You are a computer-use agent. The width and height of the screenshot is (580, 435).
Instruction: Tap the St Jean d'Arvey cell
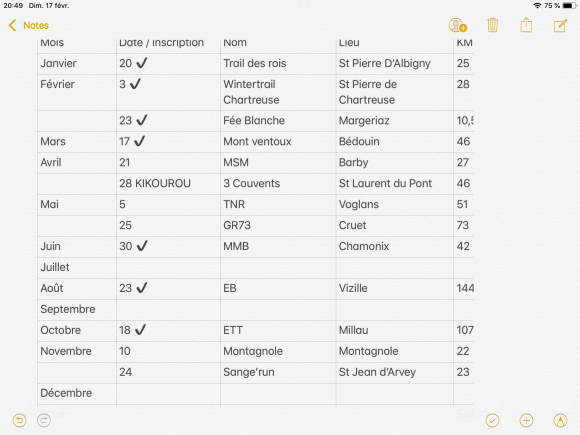pyautogui.click(x=395, y=372)
